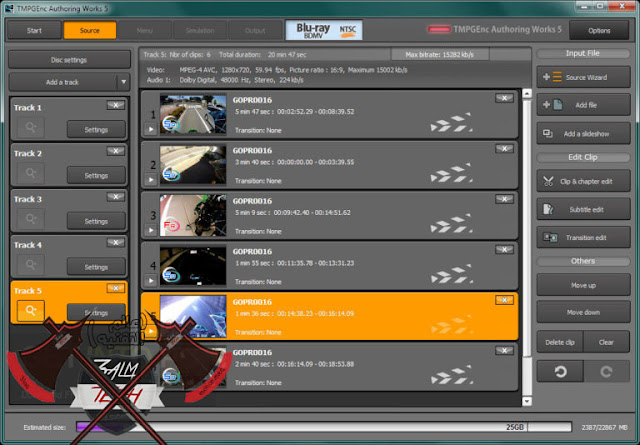
Task: Open Track 2 Settings
Action: [96, 175]
